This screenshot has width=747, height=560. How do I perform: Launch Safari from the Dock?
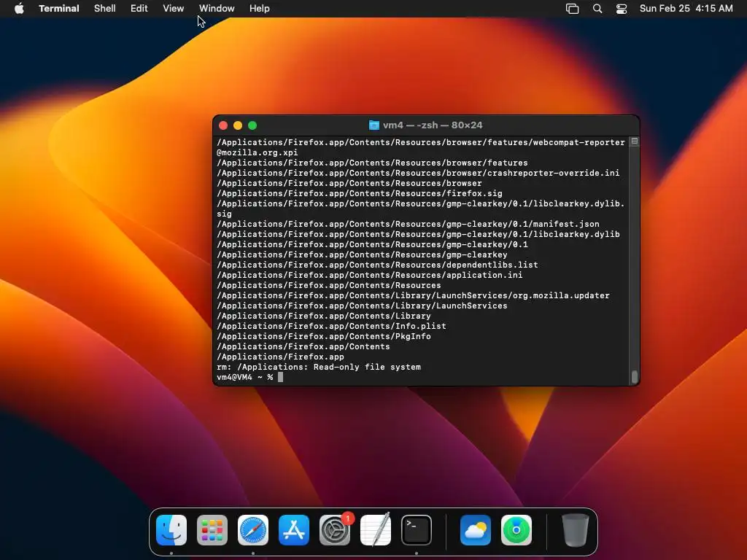[253, 530]
